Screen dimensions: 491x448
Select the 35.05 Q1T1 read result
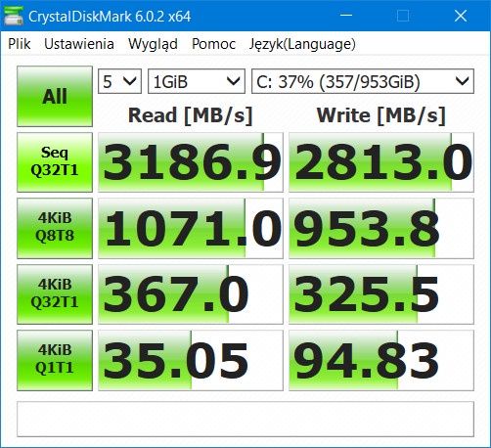point(191,360)
